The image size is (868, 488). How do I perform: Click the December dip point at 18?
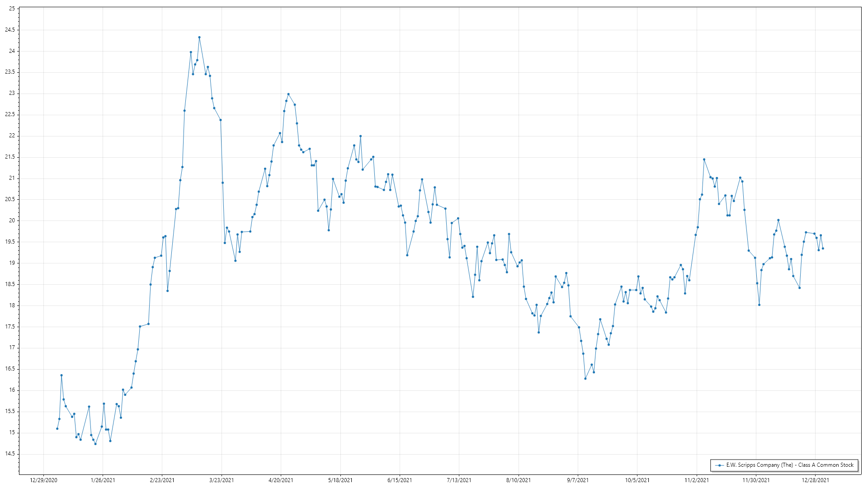point(759,305)
